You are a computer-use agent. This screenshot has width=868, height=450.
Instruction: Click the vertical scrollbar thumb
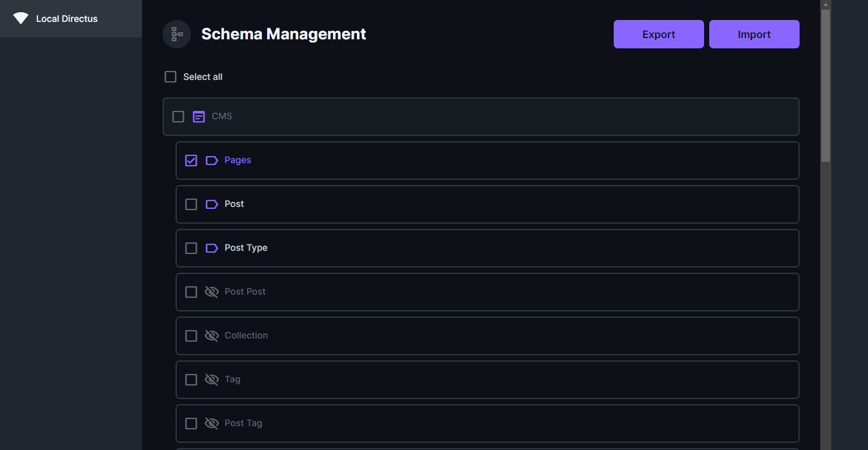tap(825, 85)
